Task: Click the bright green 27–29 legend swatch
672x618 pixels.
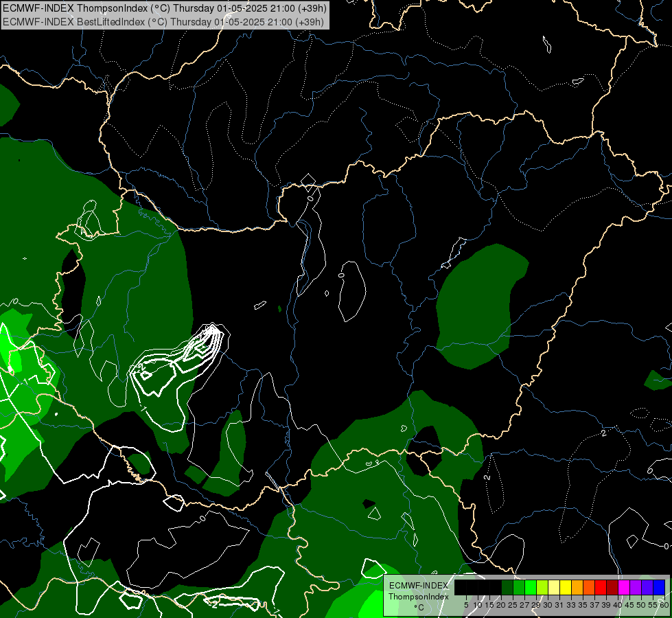Action: [x=531, y=587]
